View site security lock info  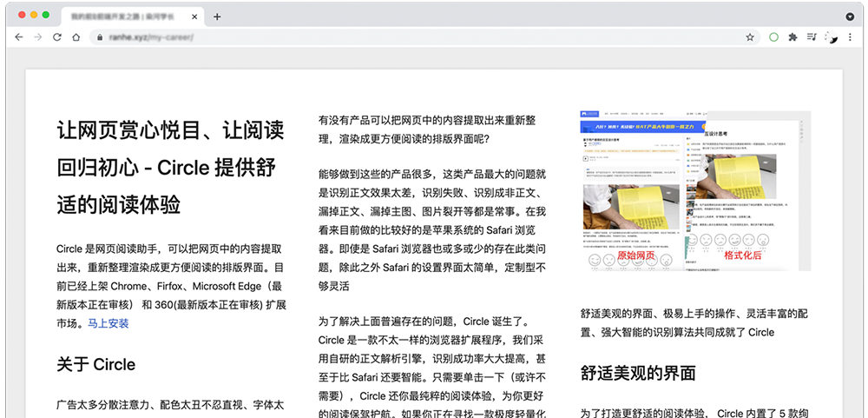click(100, 37)
